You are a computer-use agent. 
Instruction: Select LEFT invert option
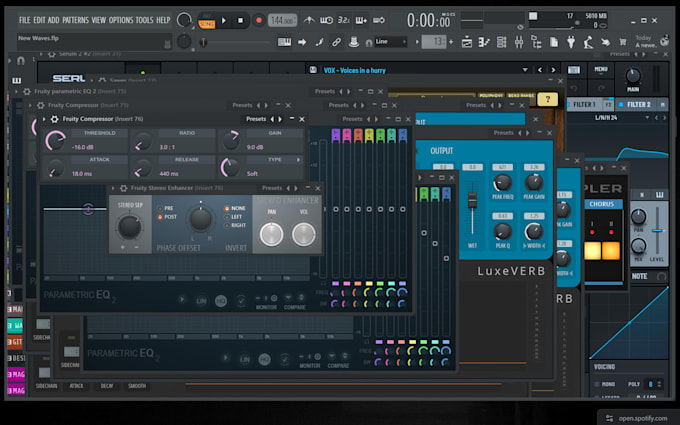[233, 217]
